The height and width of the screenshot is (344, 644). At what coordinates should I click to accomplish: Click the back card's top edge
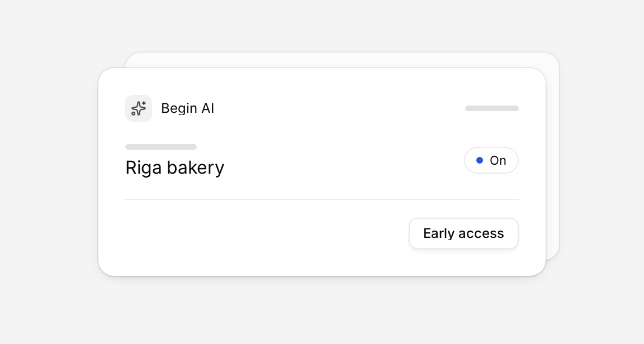pyautogui.click(x=342, y=52)
